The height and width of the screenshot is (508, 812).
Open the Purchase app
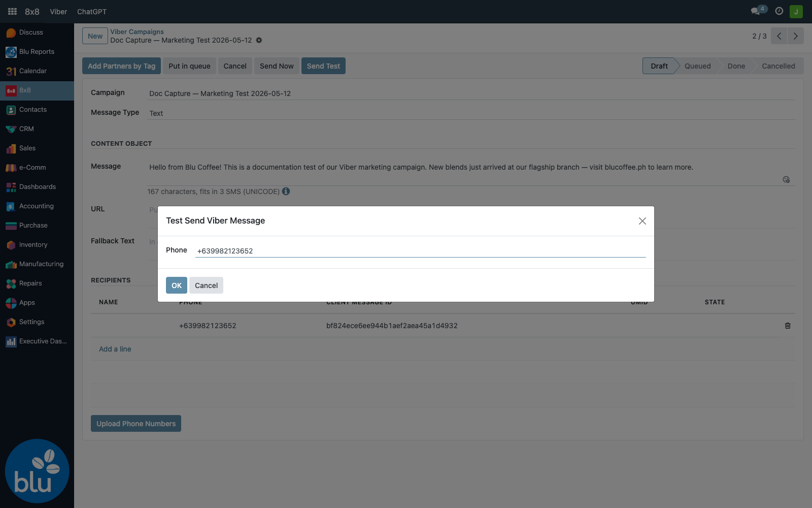pos(37,226)
